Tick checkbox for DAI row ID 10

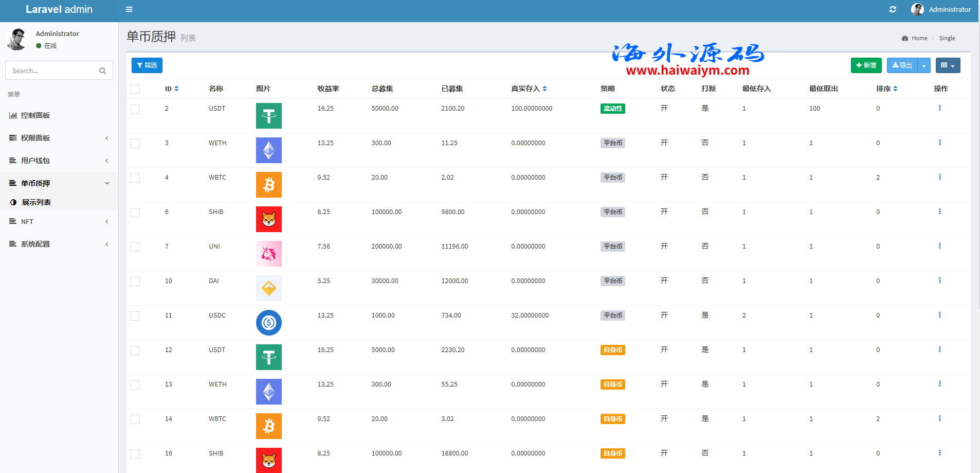tap(135, 282)
